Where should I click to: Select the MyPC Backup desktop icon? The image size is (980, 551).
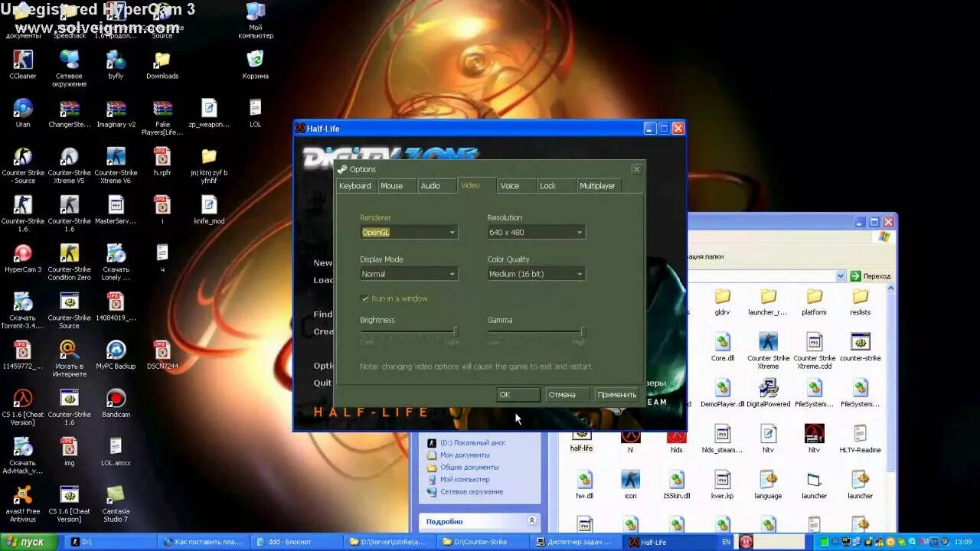pyautogui.click(x=116, y=355)
